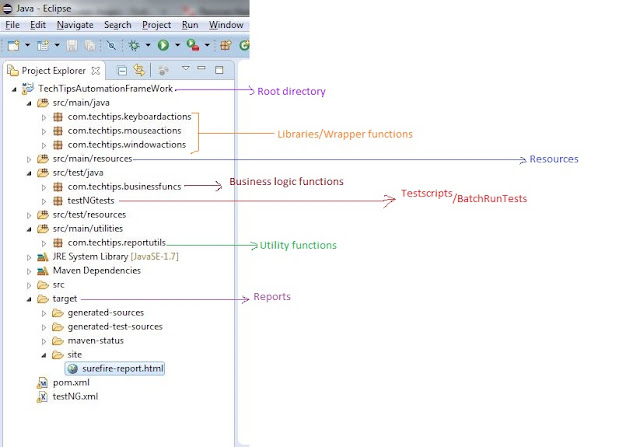Expand Maven Dependencies node

point(29,271)
